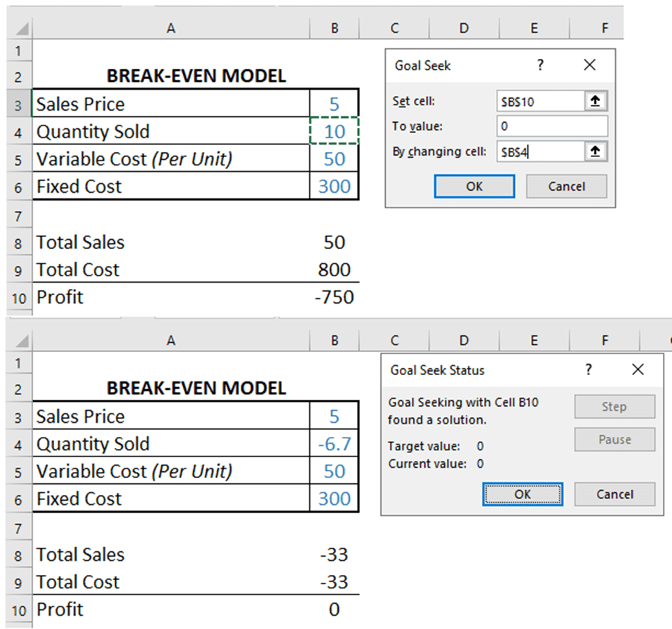Close the Goal Seek Status dialog
Image resolution: width=672 pixels, height=629 pixels.
[x=638, y=370]
